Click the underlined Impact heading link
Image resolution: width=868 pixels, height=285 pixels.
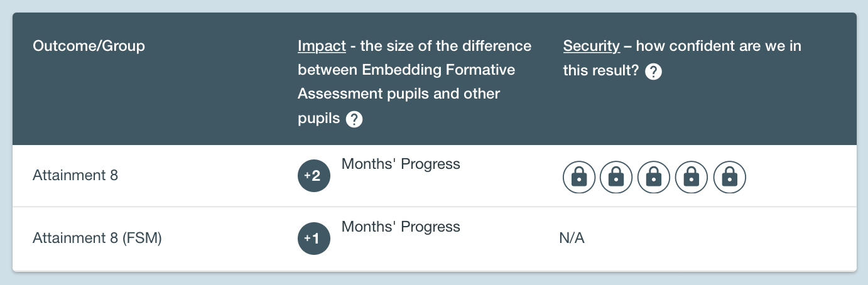322,46
